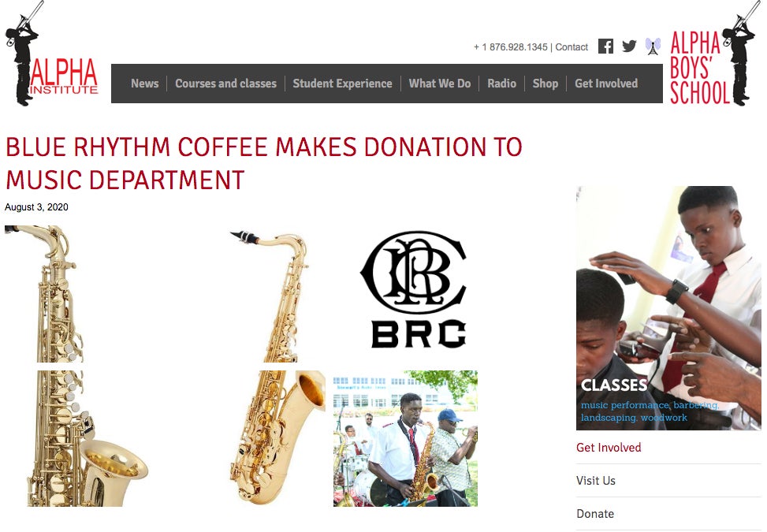Open the Visit Us sidebar link
The width and height of the screenshot is (767, 532).
point(596,481)
